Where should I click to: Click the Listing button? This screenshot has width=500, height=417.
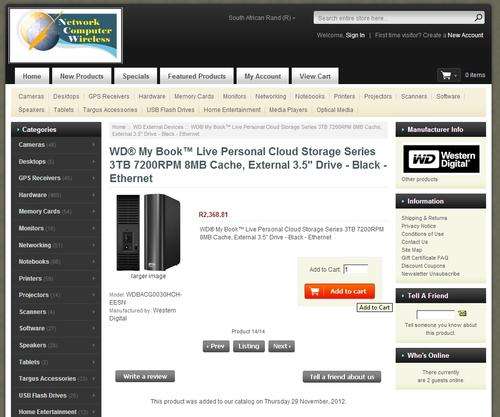[249, 346]
